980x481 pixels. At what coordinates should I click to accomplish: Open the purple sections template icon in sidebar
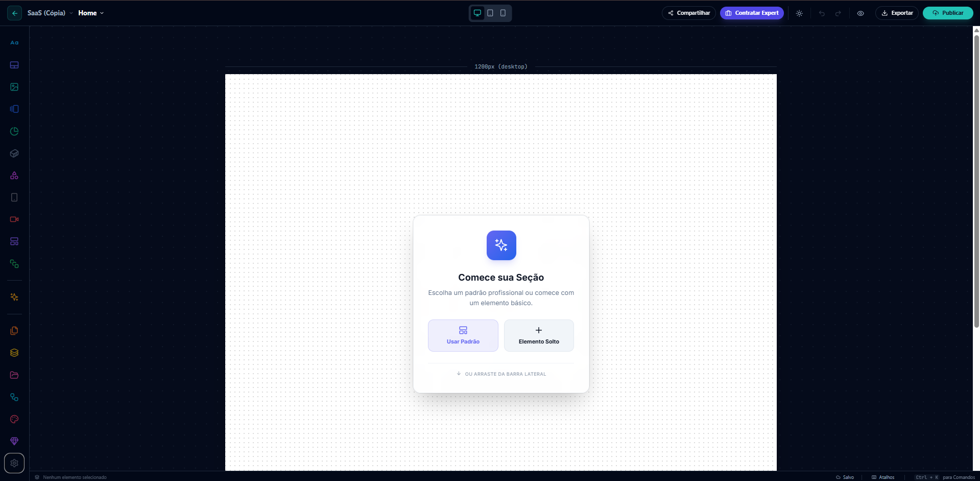point(14,241)
